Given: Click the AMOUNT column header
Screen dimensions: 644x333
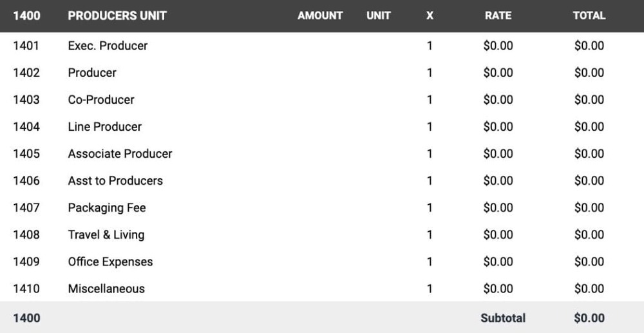Looking at the screenshot, I should [320, 15].
